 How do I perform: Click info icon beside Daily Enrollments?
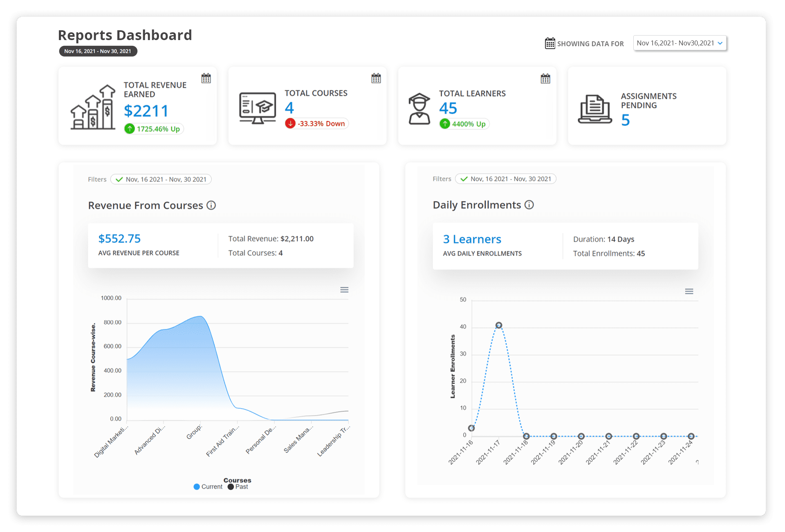click(529, 205)
